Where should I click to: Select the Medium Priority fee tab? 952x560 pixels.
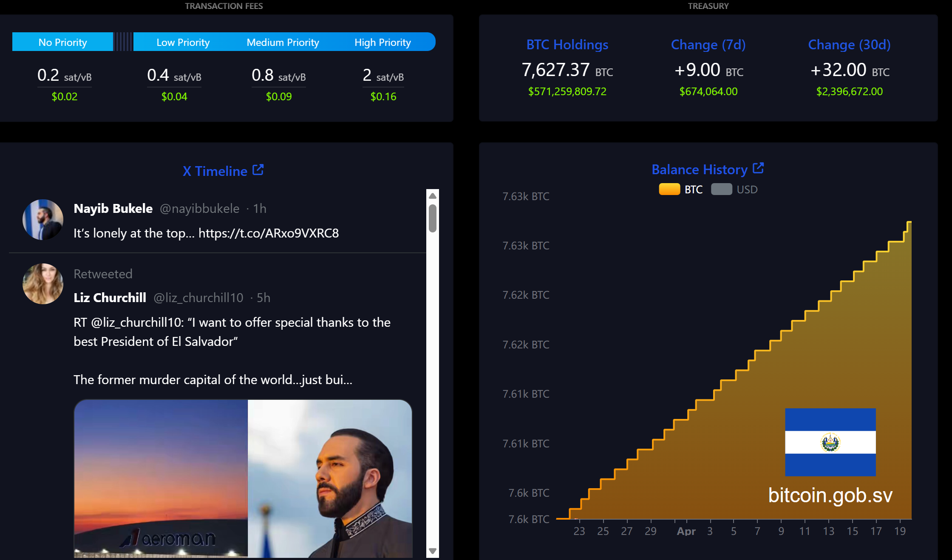click(282, 42)
